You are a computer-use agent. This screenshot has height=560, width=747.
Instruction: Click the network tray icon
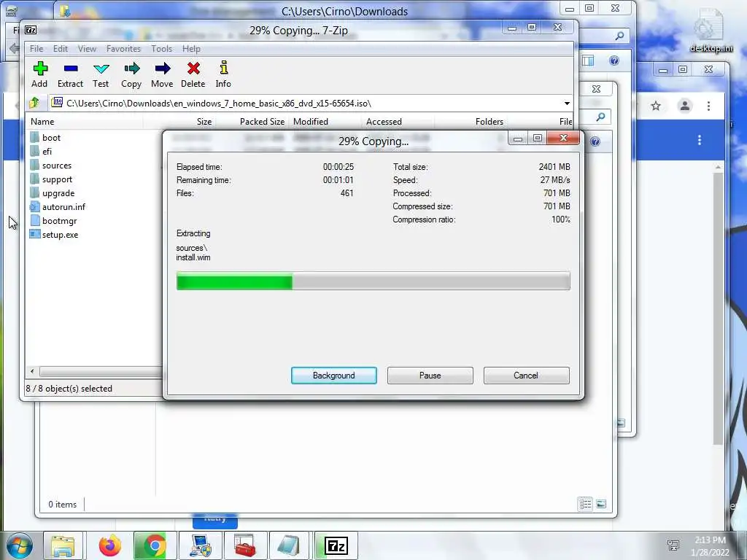pyautogui.click(x=673, y=544)
